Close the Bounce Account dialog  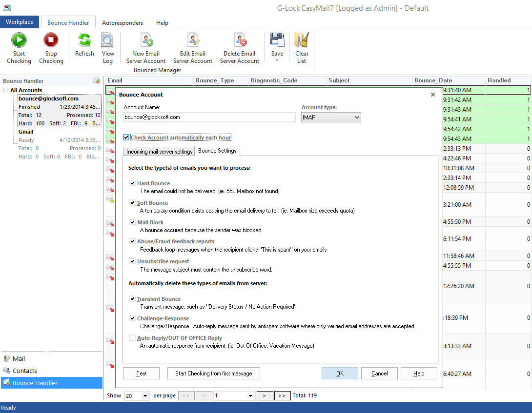432,95
